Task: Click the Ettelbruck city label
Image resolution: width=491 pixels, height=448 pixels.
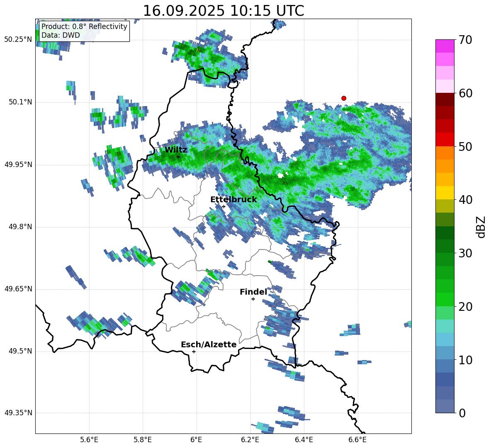Action: (233, 200)
